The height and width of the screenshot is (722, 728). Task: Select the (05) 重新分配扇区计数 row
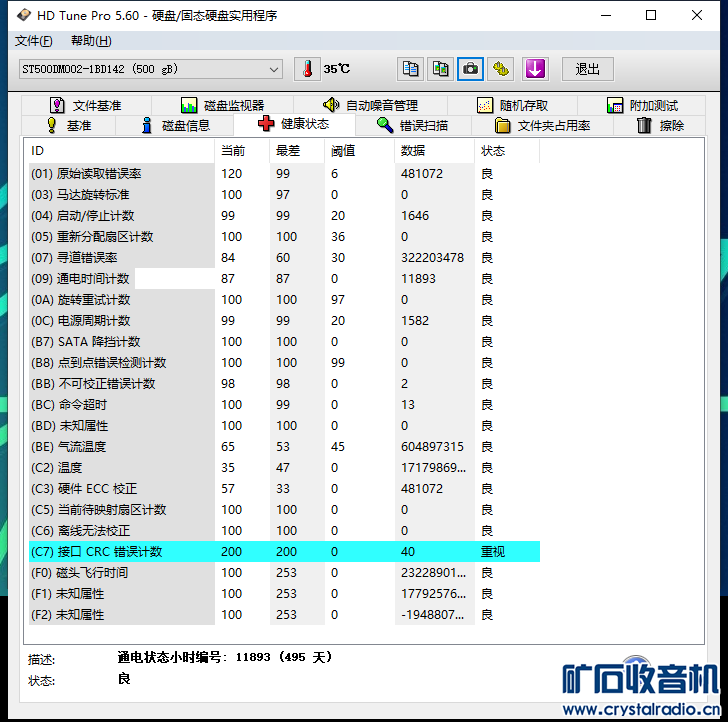[x=284, y=237]
